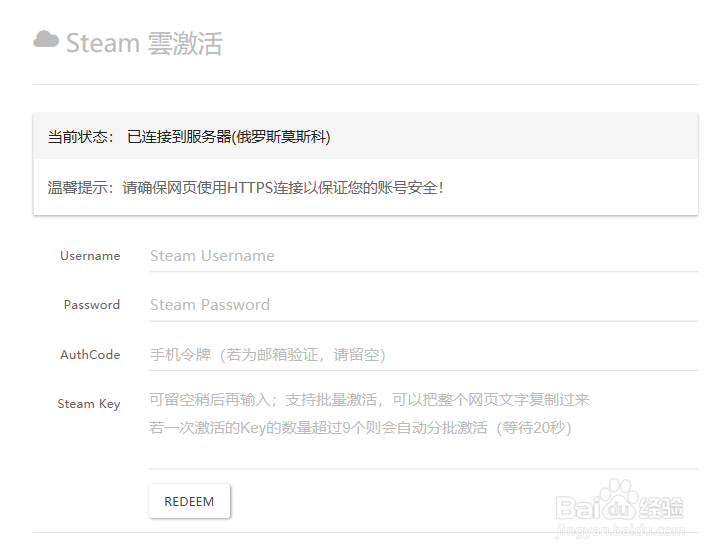Click the Steam Key label
The width and height of the screenshot is (724, 556).
tap(89, 404)
